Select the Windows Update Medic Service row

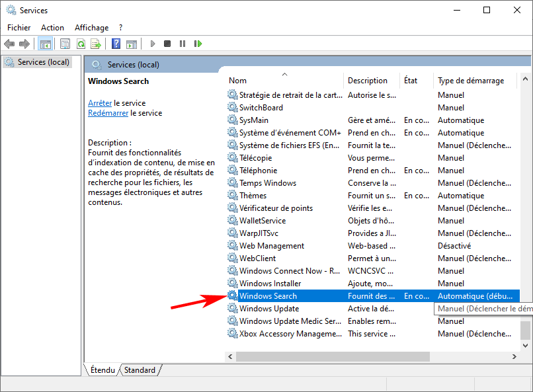point(373,321)
